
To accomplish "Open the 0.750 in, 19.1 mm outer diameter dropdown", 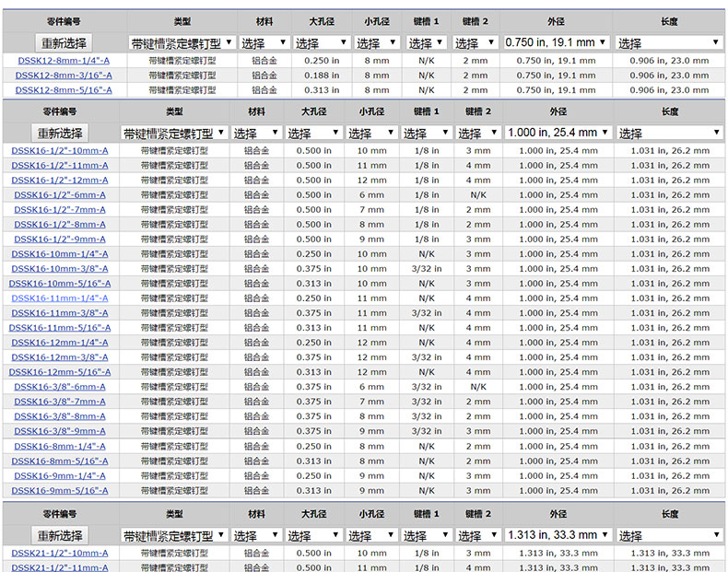I will (557, 43).
